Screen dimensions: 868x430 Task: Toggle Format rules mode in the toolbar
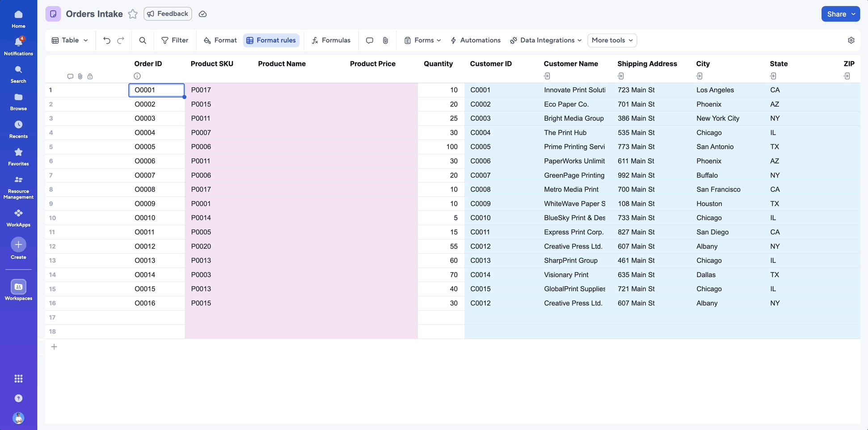point(271,40)
